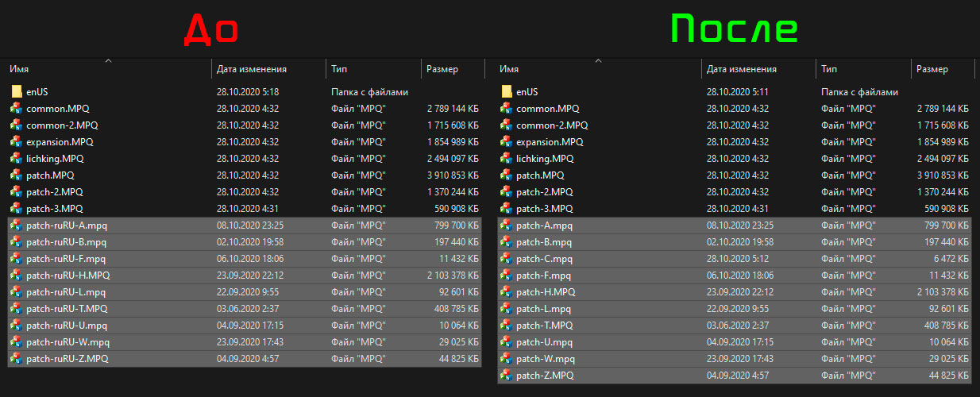Sort the После list by Дата изменения column

click(x=741, y=70)
